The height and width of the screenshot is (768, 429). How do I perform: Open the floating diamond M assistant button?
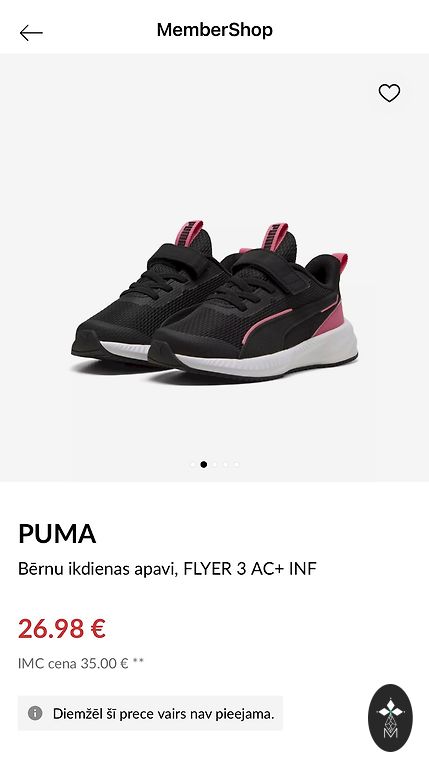[390, 718]
